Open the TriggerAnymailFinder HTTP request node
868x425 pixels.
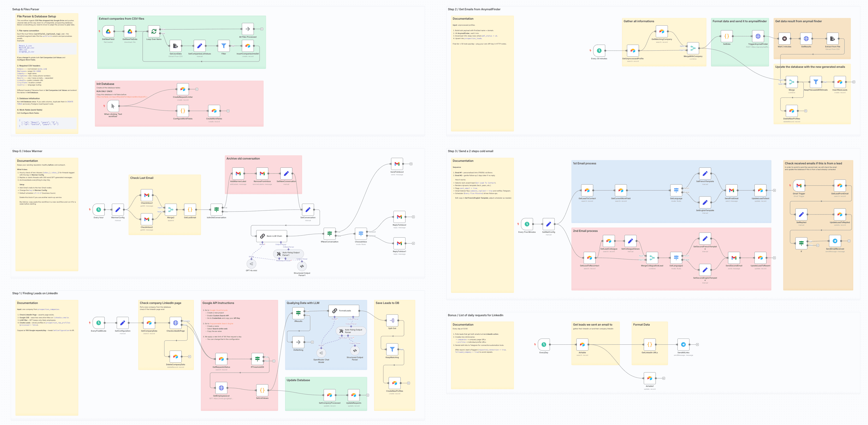tap(758, 36)
